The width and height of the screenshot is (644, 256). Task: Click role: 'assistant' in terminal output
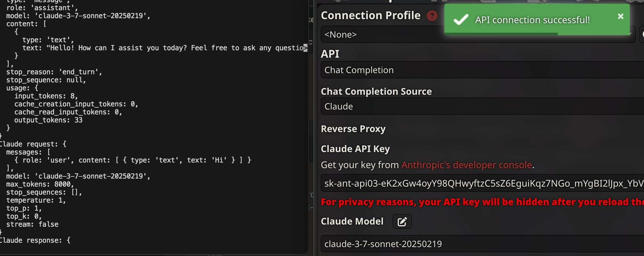click(x=42, y=8)
